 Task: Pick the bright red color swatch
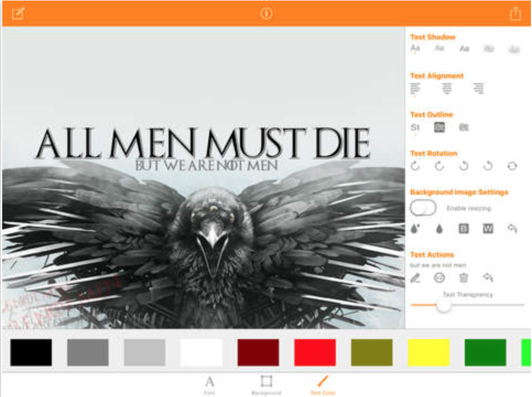pos(315,352)
